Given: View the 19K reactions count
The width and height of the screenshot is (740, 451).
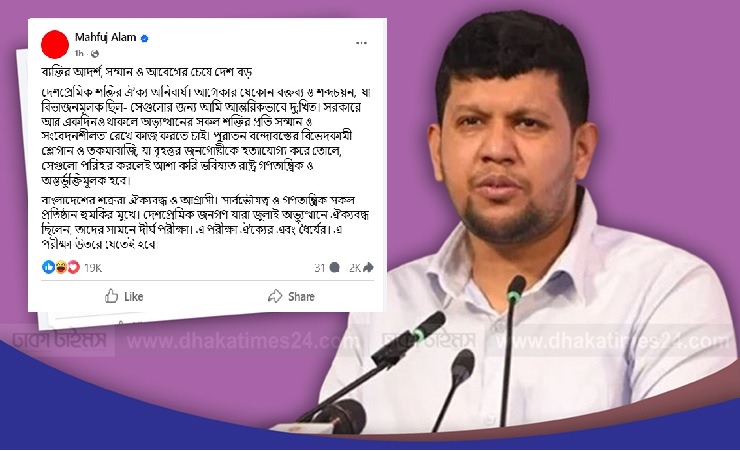Looking at the screenshot, I should 93,268.
